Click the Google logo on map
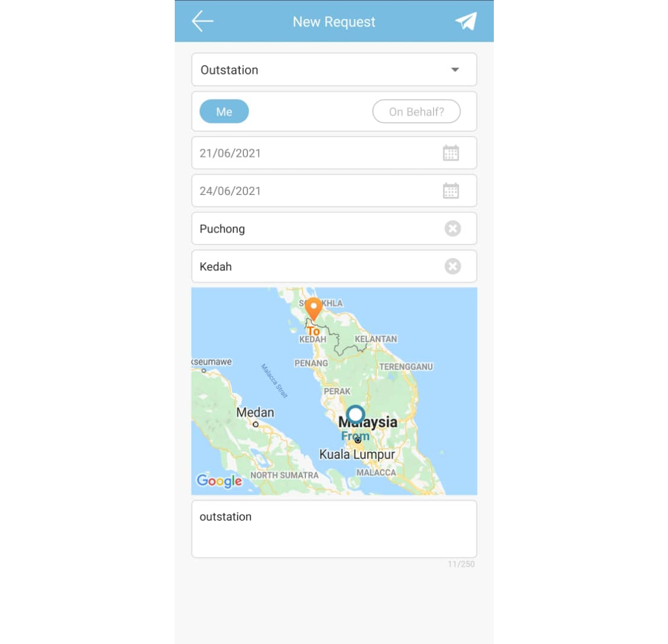This screenshot has height=644, width=668. (x=219, y=481)
